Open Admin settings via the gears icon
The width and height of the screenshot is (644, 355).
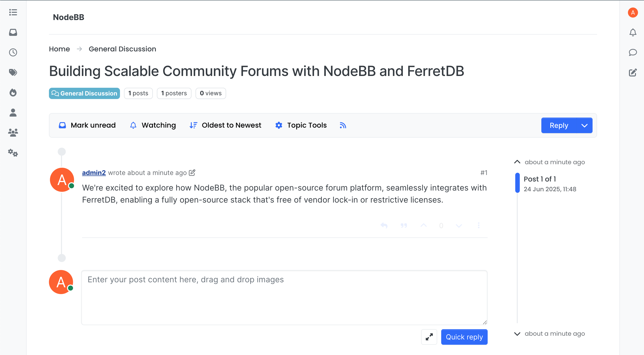tap(13, 153)
